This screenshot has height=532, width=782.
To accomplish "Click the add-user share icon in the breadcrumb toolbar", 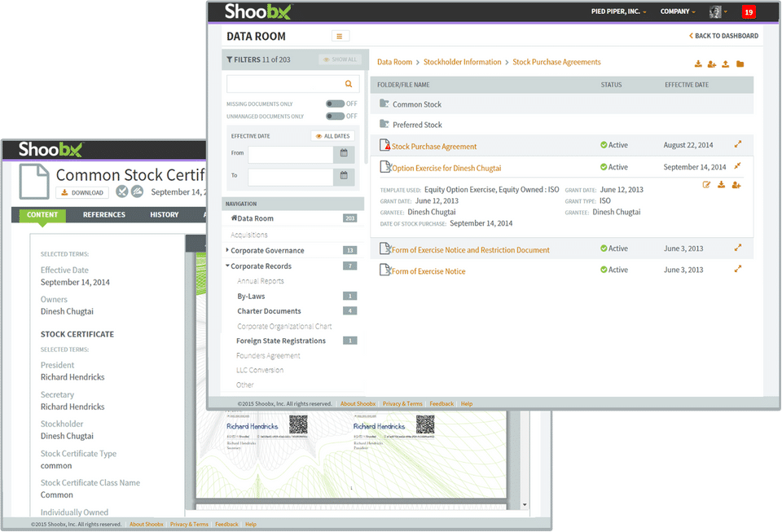I will click(712, 64).
